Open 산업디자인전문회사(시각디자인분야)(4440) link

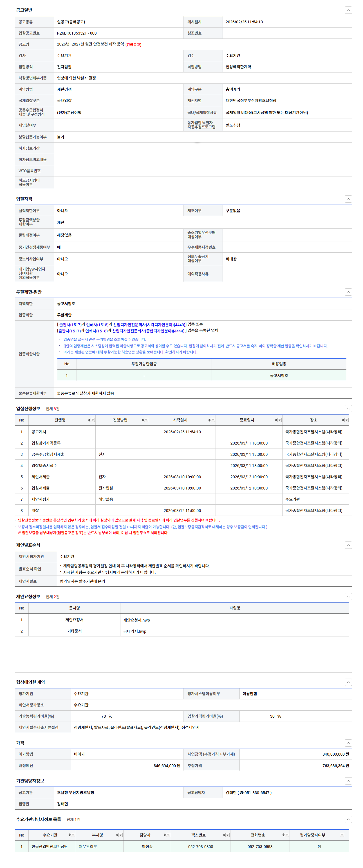pyautogui.click(x=149, y=325)
